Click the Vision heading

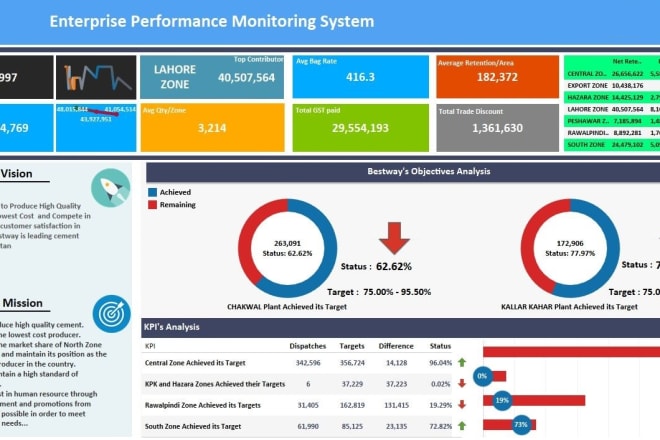16,173
